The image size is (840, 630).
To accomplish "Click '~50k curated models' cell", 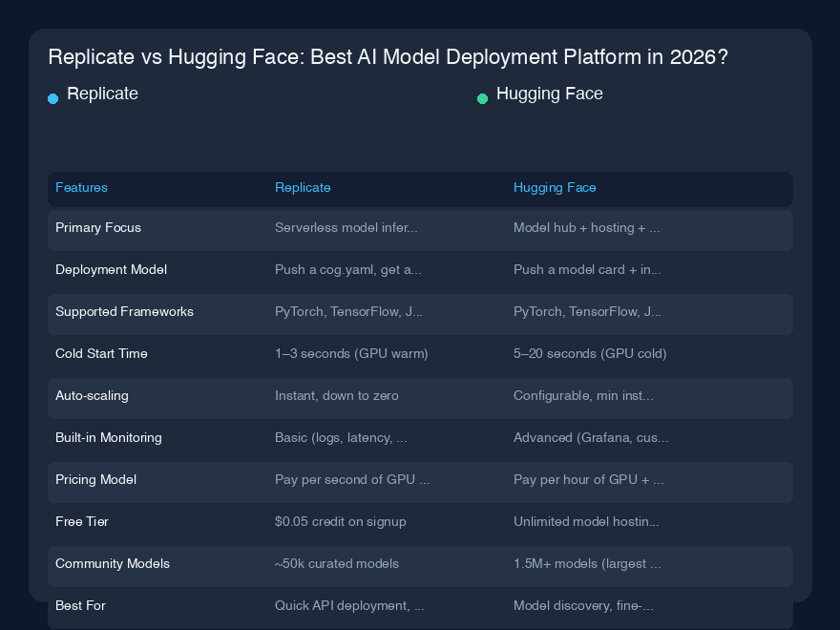I will pos(336,563).
